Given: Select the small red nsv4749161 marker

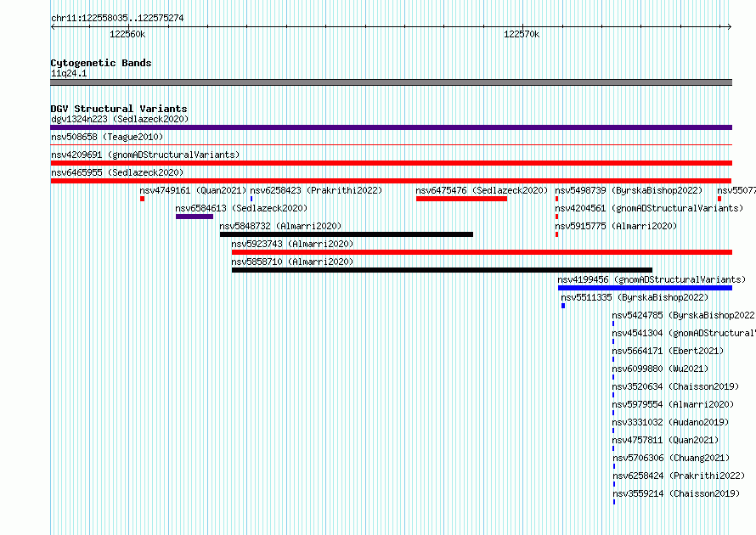Looking at the screenshot, I should (142, 199).
